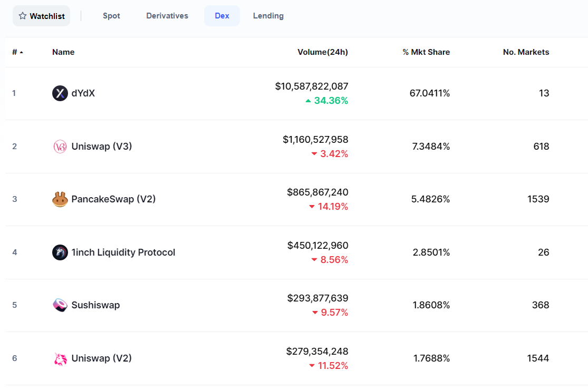Open the PancakeSwap (V2) name link

[x=113, y=199]
